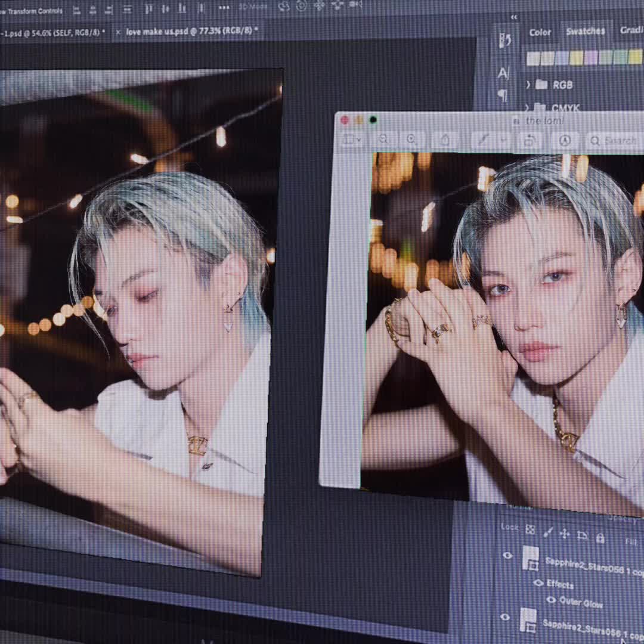Open the markup pen dropdown arrow in the Preview window

click(503, 141)
